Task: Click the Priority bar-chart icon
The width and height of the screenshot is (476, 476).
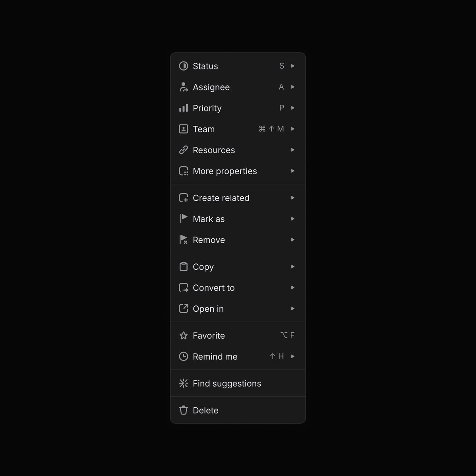Action: click(183, 108)
